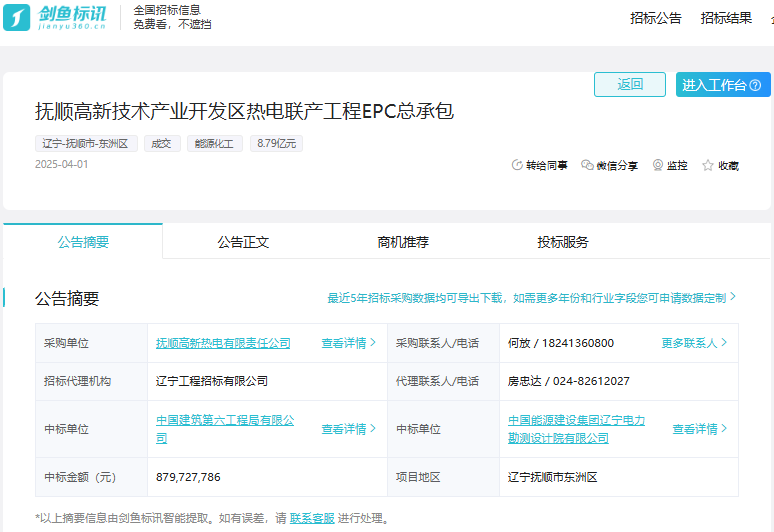Expand 查看详情 for 抚顺高新热电有限责任公司
The image size is (774, 532).
pos(348,343)
